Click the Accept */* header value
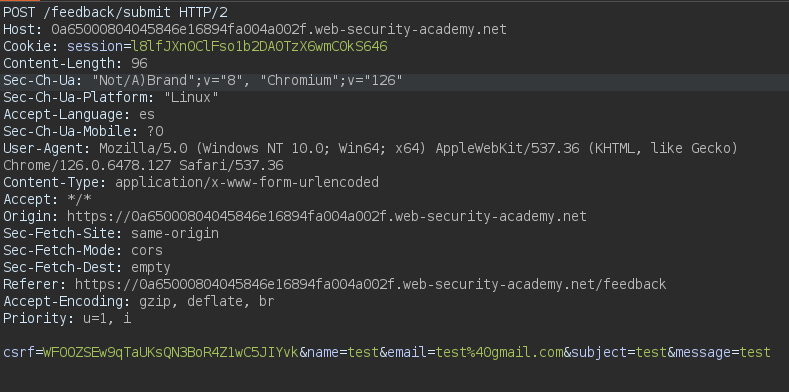 80,200
